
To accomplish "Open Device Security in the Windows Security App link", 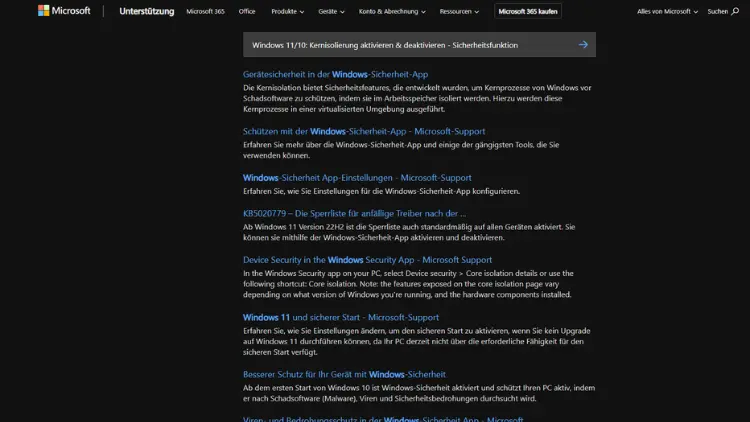I will [367, 260].
